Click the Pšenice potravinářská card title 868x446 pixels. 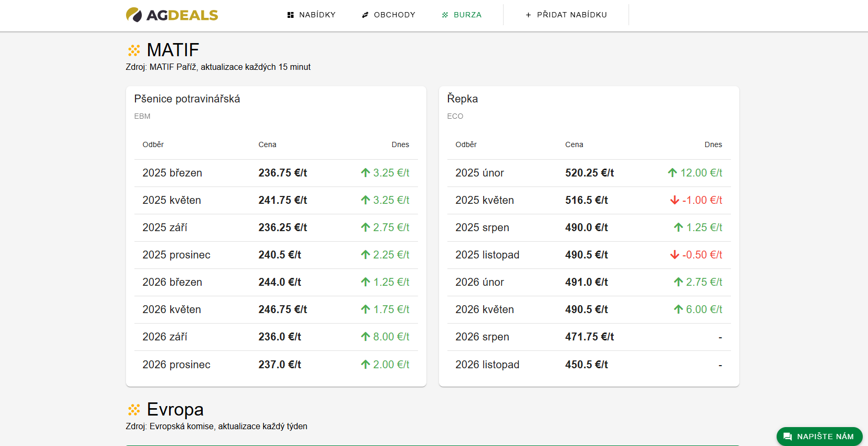[187, 99]
